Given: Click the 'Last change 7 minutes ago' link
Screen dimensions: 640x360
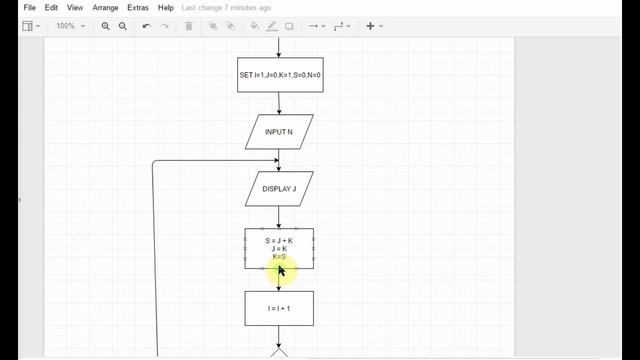Looking at the screenshot, I should click(x=227, y=8).
